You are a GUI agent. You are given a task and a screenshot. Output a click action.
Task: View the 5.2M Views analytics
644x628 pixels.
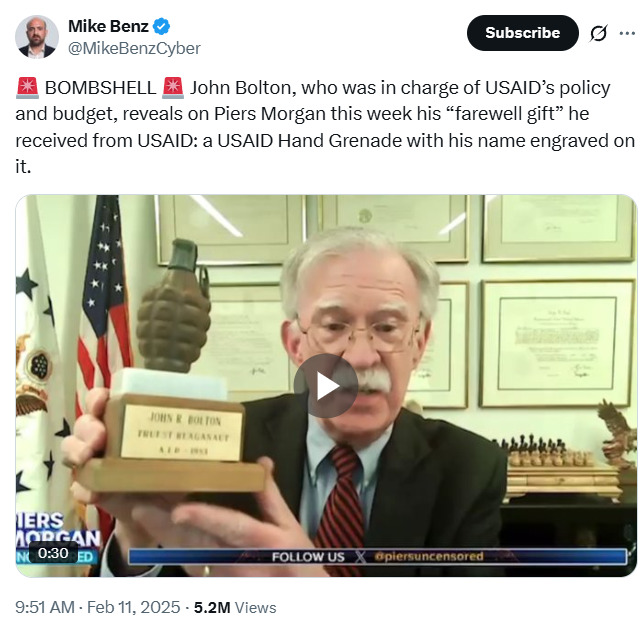click(x=235, y=607)
